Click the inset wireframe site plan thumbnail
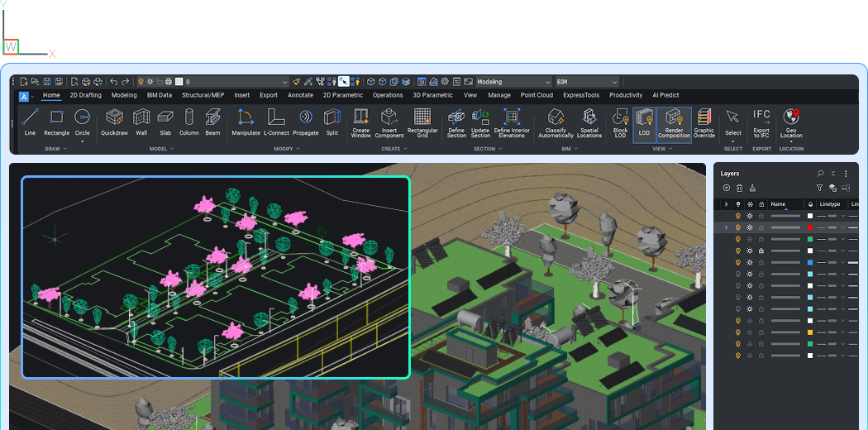 point(216,277)
